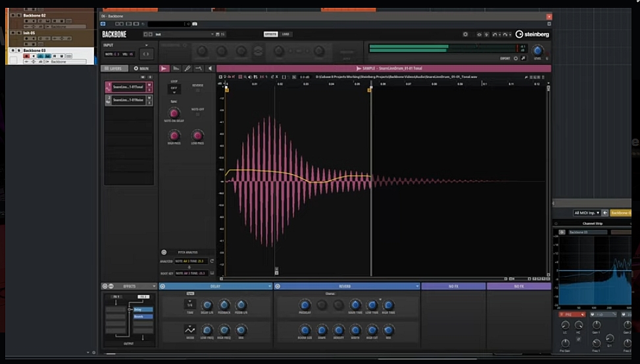Select the Sample section play-arrow tab
Viewport: 640px width, 364px height.
[164, 68]
